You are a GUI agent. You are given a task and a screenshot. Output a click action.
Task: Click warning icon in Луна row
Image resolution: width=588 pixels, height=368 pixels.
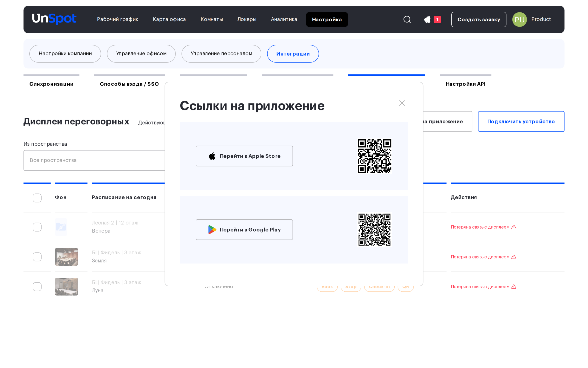coord(514,287)
